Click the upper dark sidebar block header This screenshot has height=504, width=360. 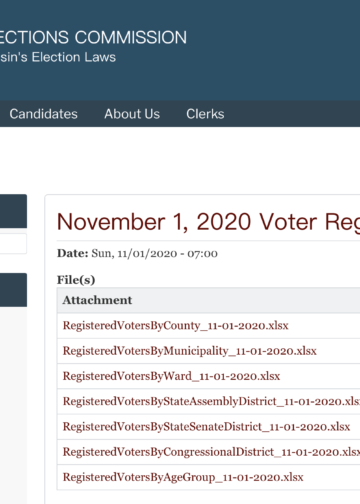click(13, 211)
